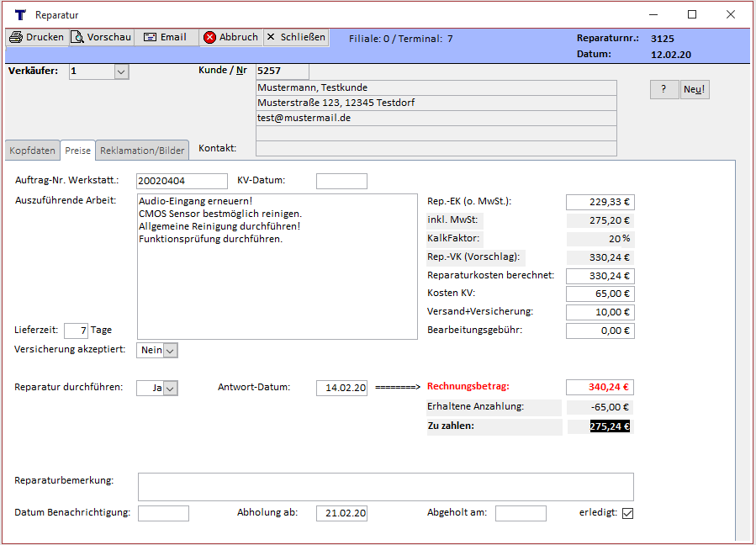The image size is (756, 545).
Task: Click the Kontakt field
Action: (436, 149)
